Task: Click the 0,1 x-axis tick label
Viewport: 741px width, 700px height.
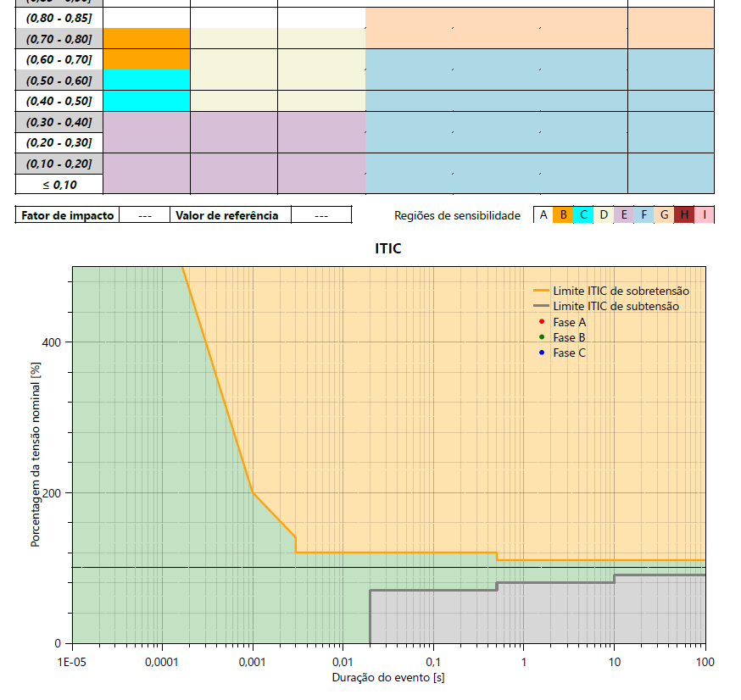Action: 433,662
